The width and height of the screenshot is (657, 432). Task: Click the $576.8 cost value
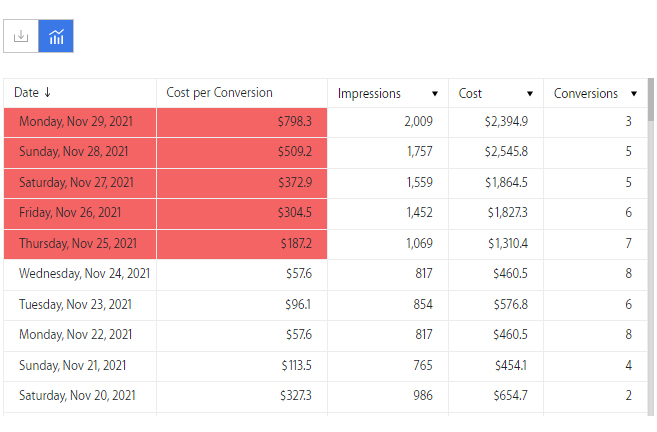pyautogui.click(x=510, y=305)
